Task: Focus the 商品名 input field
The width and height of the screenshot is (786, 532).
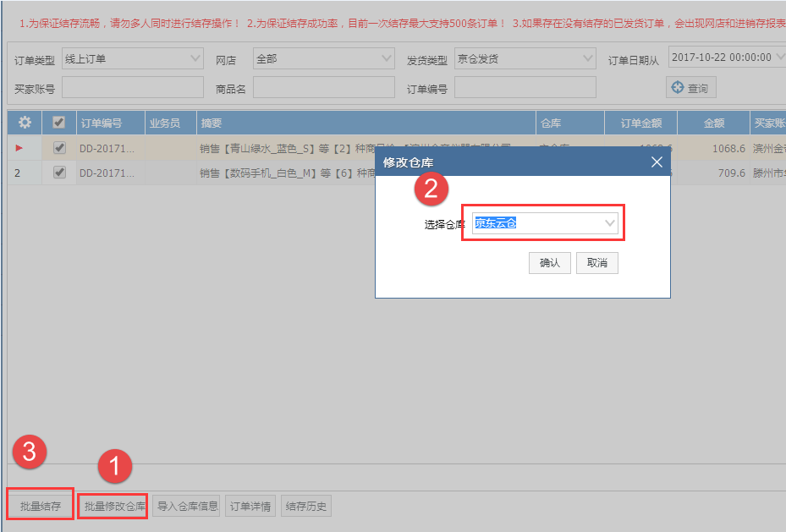Action: [x=324, y=88]
